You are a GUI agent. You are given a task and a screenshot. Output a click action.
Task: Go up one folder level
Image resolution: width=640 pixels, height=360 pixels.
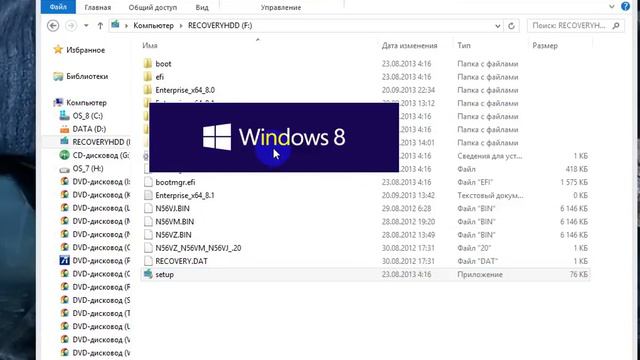(x=100, y=26)
